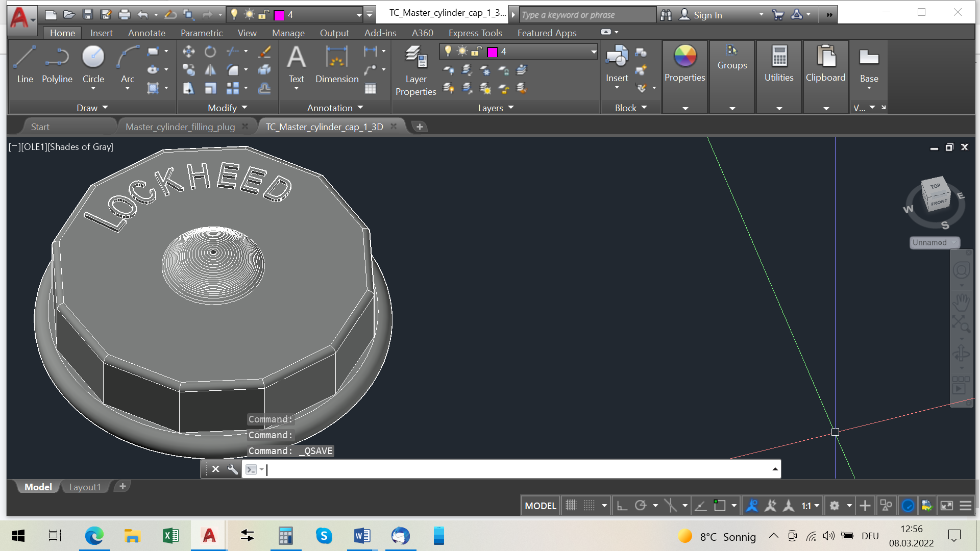The width and height of the screenshot is (980, 551).
Task: Click the Undo arrow icon
Action: click(x=143, y=15)
